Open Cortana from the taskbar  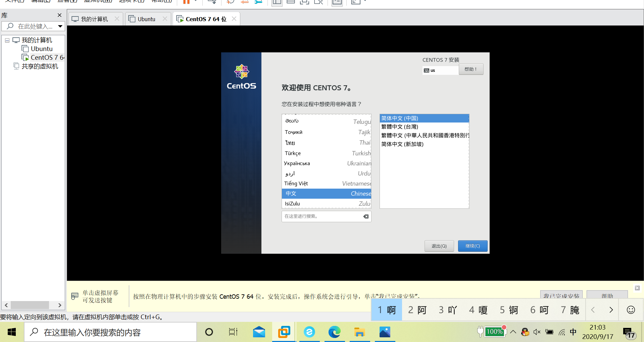209,332
